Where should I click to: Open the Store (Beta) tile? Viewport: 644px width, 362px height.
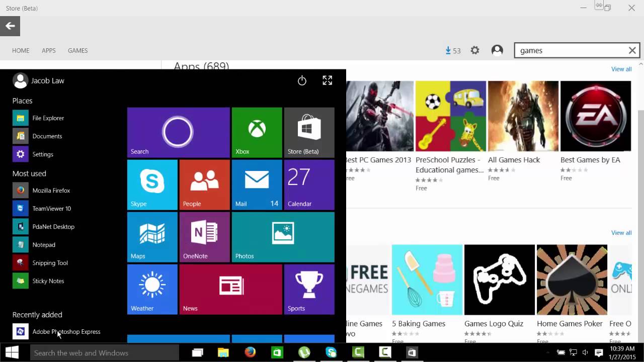[309, 132]
